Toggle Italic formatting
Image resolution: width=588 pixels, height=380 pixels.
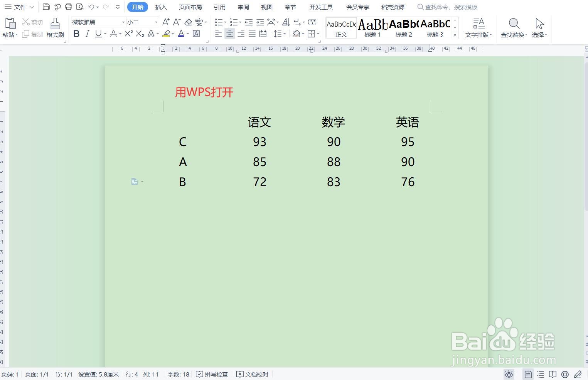88,34
